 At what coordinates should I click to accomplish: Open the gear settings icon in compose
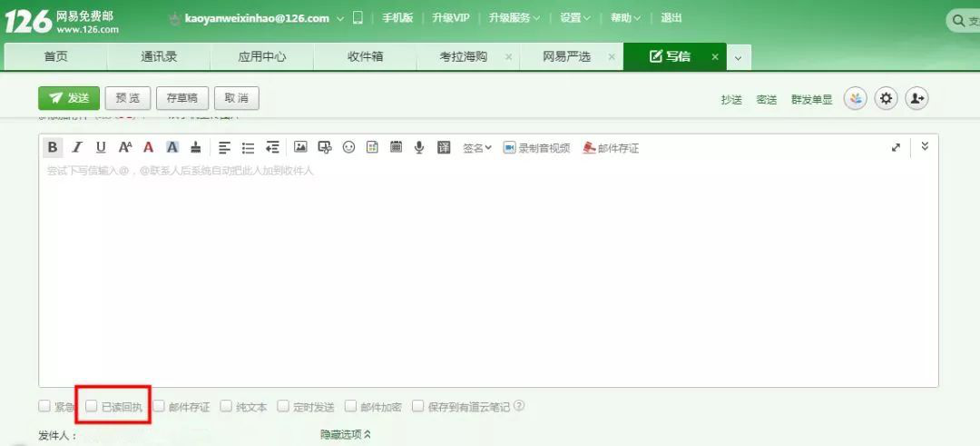point(886,99)
